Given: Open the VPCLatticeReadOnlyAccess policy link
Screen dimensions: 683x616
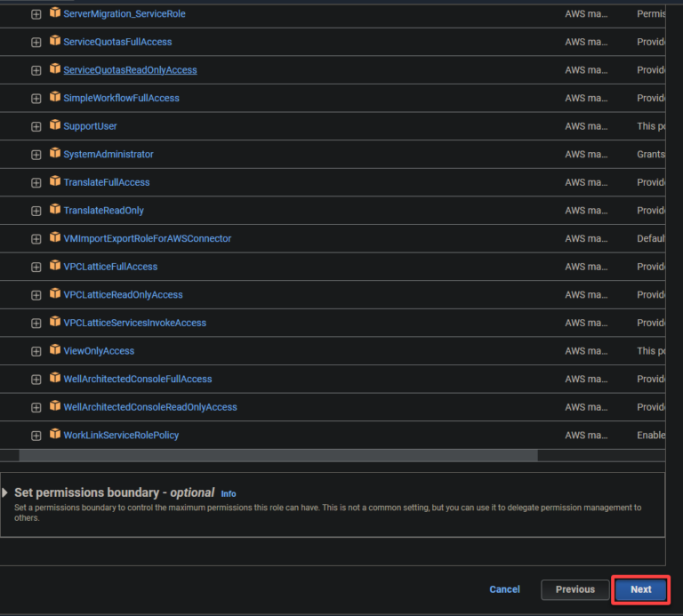Looking at the screenshot, I should 123,295.
